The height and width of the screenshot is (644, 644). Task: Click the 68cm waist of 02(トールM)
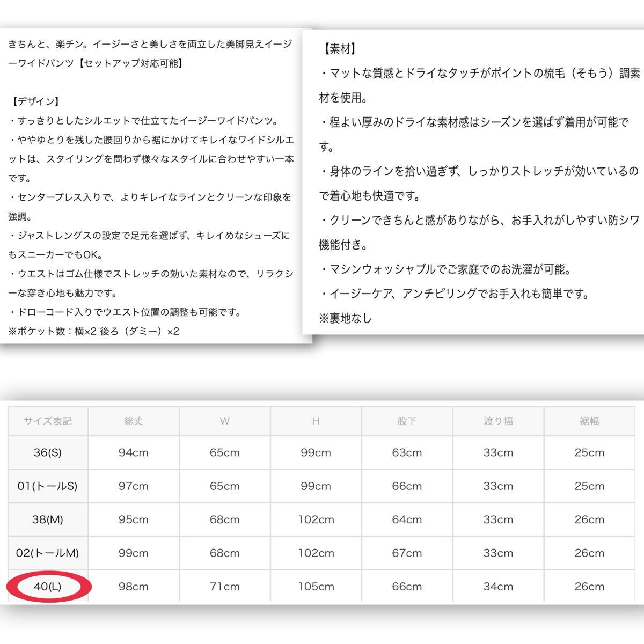[225, 553]
